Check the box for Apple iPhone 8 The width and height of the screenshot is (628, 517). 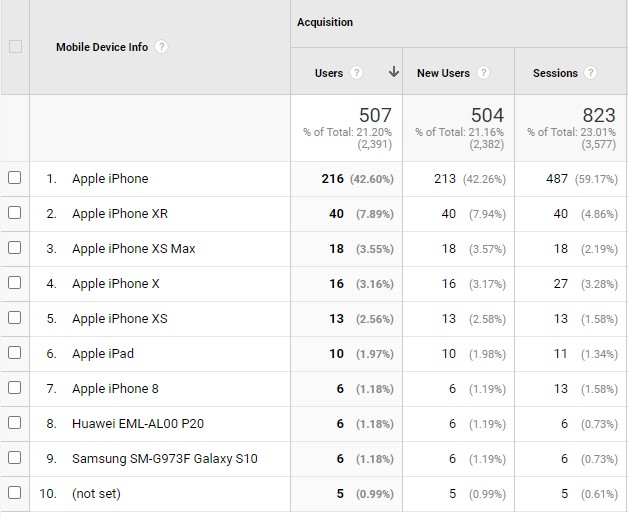click(x=15, y=388)
